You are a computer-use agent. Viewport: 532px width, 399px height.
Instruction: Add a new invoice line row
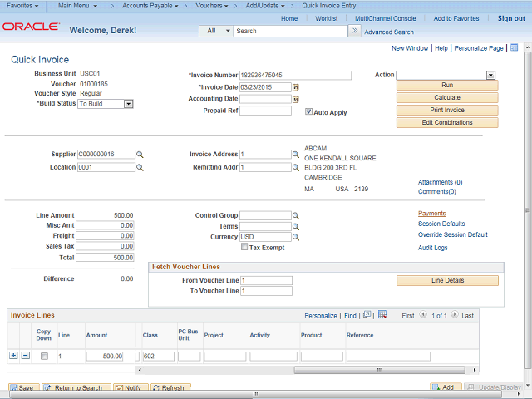click(x=13, y=356)
